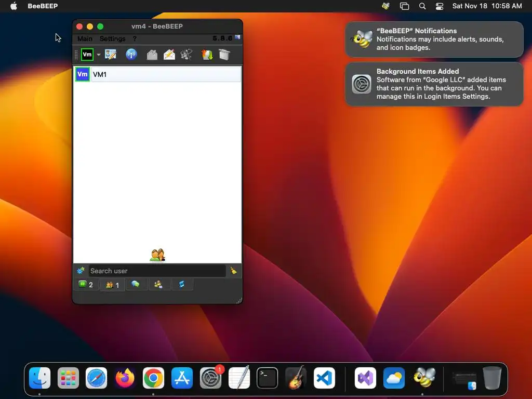Expand the status dropdown arrow beside Vm avatar
532x399 pixels.
point(99,55)
